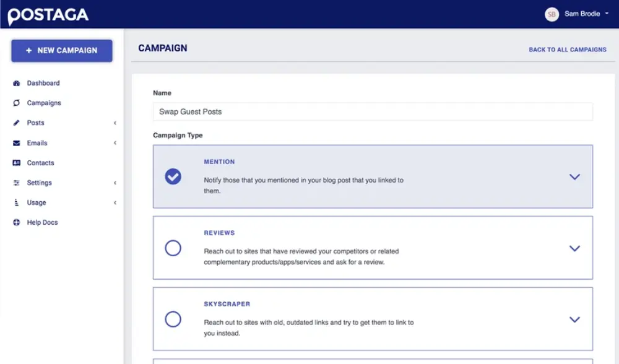Image resolution: width=619 pixels, height=364 pixels.
Task: Click the Emails envelope icon
Action: click(x=17, y=143)
